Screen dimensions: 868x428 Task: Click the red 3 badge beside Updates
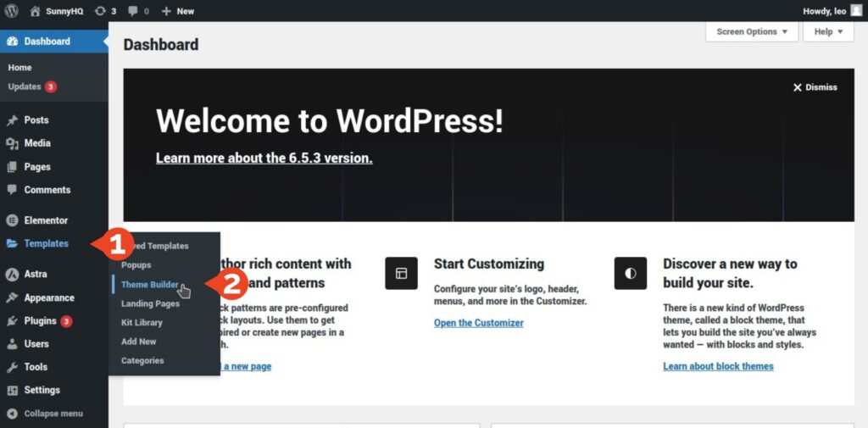pos(51,87)
